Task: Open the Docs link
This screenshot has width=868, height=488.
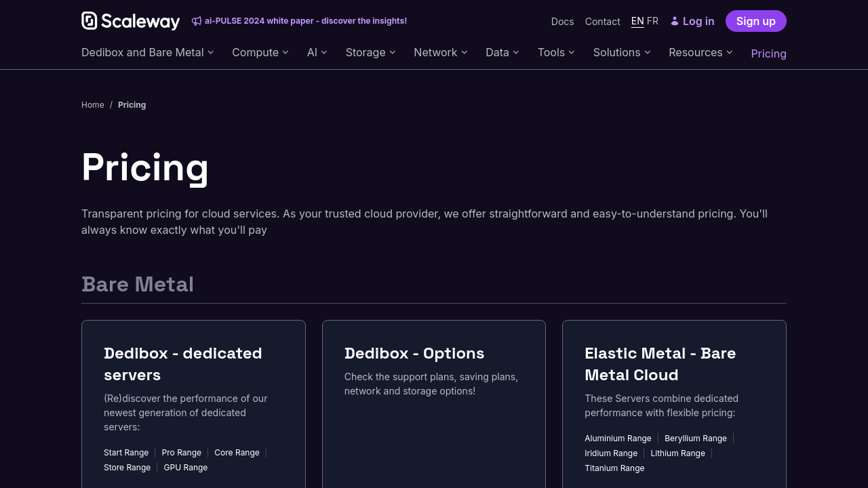Action: coord(562,22)
